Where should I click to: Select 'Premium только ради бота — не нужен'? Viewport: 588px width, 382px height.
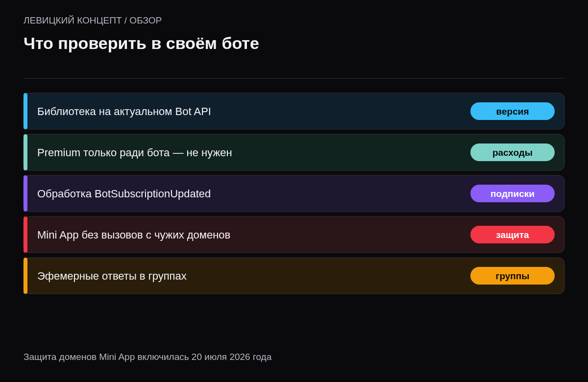click(x=135, y=153)
